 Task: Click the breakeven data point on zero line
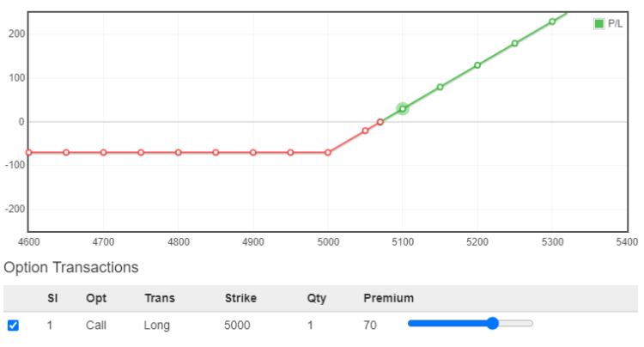pos(380,122)
